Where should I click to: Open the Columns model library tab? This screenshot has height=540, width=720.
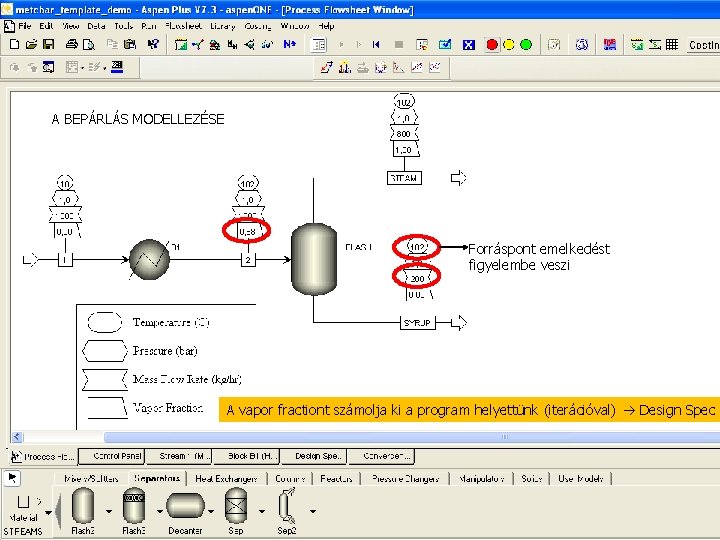290,478
